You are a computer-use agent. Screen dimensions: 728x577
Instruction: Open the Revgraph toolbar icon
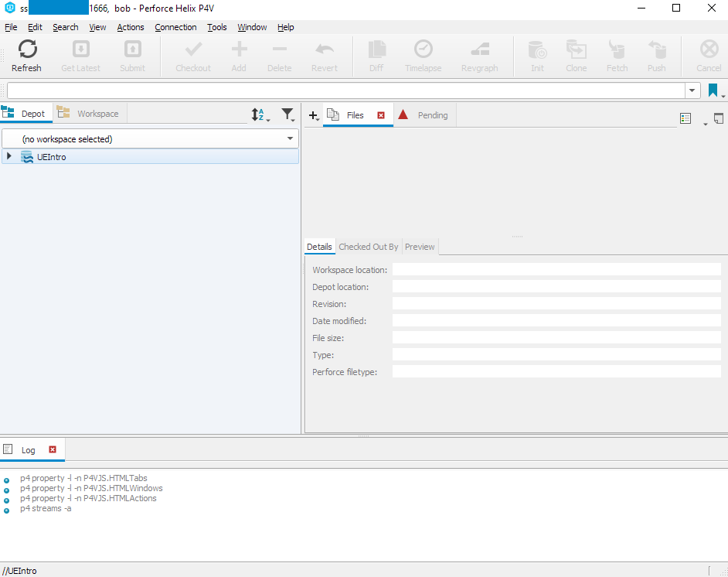[480, 50]
